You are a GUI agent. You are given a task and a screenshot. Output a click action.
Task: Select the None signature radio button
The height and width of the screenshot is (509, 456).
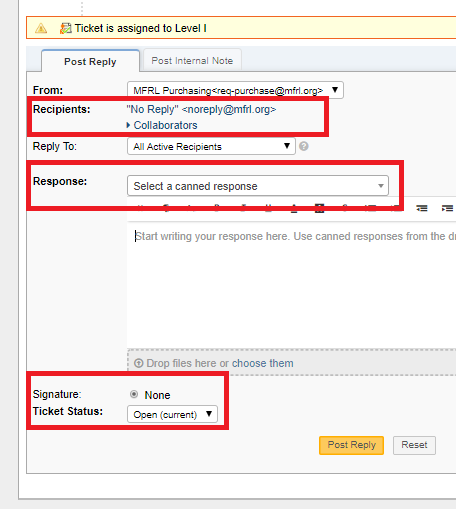(x=134, y=394)
